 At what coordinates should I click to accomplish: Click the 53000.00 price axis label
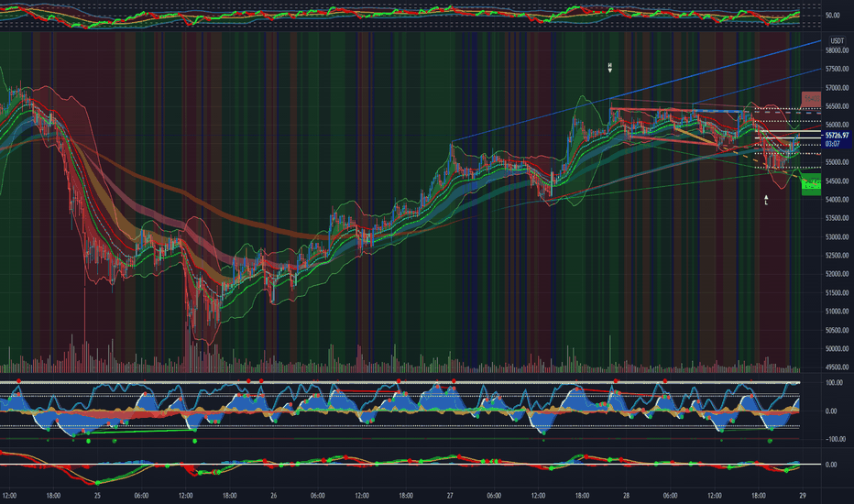[x=837, y=237]
